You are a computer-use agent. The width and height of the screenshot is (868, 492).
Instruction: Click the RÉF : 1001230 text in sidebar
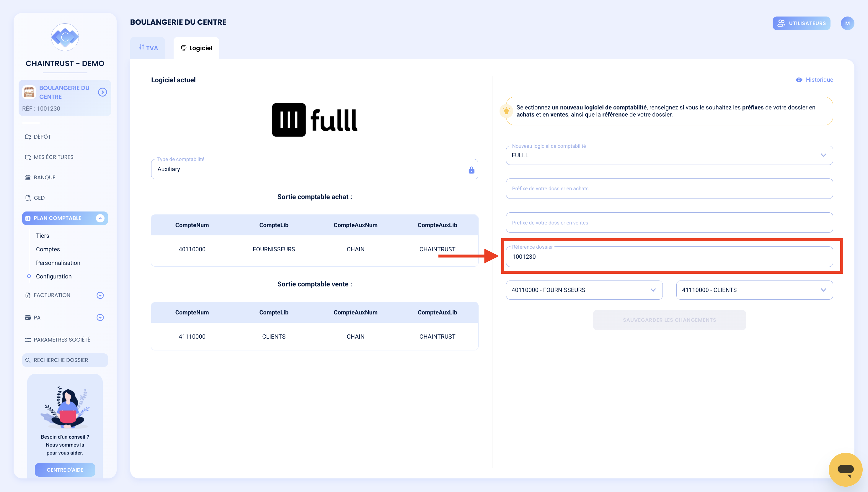coord(41,109)
